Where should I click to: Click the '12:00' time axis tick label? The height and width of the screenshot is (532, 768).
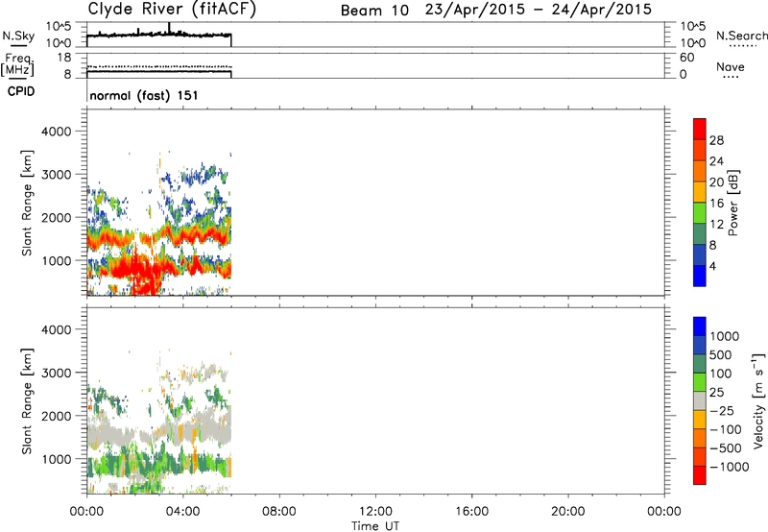click(375, 512)
